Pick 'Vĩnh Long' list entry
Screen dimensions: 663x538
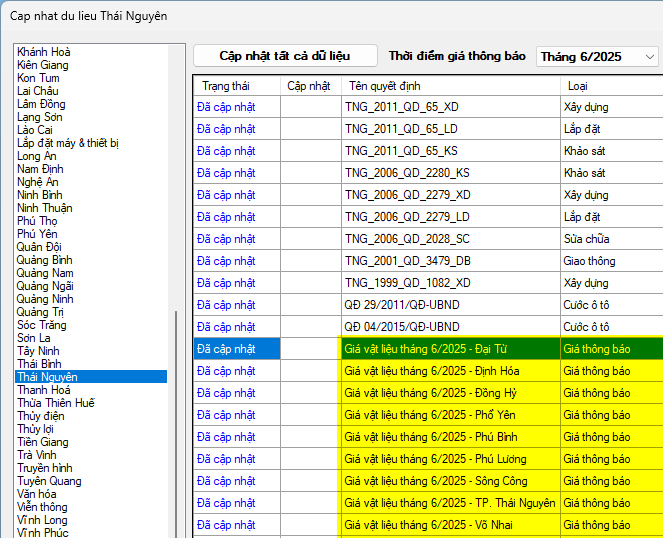(42, 520)
